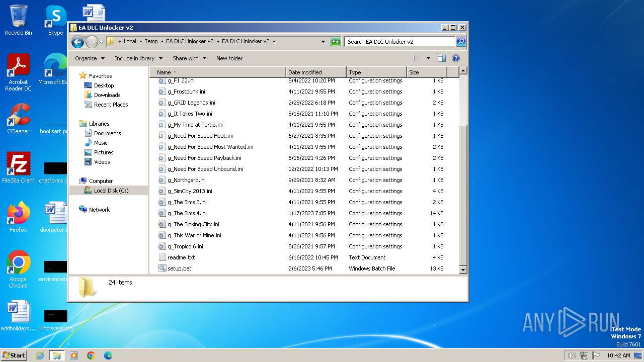This screenshot has width=644, height=362.
Task: Select Recent Places under Favorites
Action: [111, 105]
